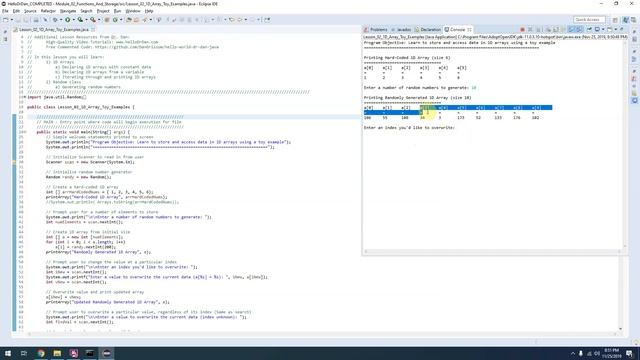
Task: Open the Windows Start menu
Action: 8,353
